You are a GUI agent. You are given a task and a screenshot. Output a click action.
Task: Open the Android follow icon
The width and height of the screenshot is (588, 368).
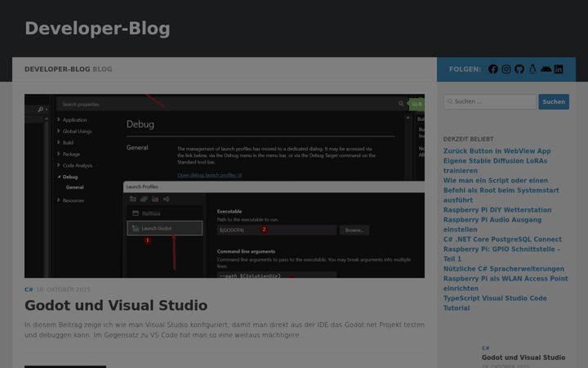546,69
